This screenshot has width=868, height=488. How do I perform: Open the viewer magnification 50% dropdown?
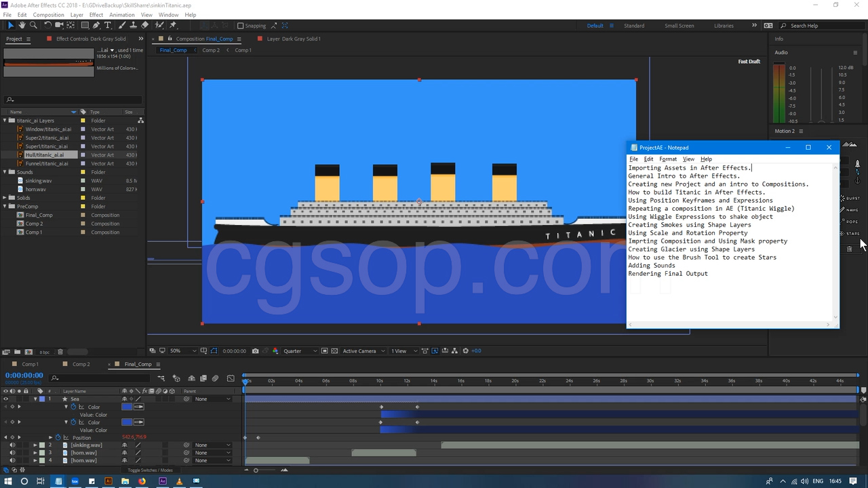tap(183, 351)
